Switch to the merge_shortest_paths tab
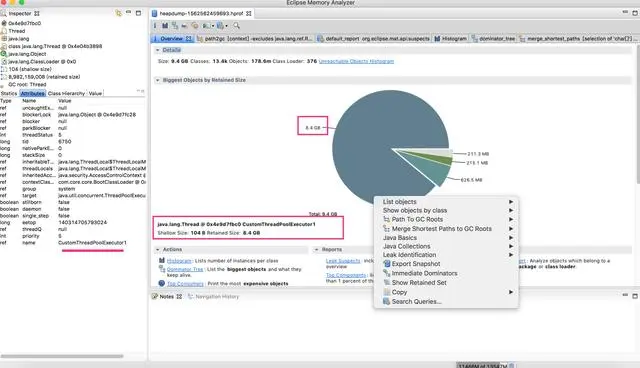Screen dimensions: 640x368 coord(578,38)
